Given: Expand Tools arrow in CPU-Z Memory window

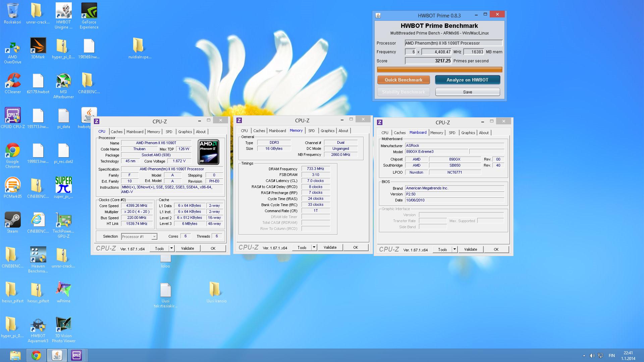Looking at the screenshot, I should point(314,247).
